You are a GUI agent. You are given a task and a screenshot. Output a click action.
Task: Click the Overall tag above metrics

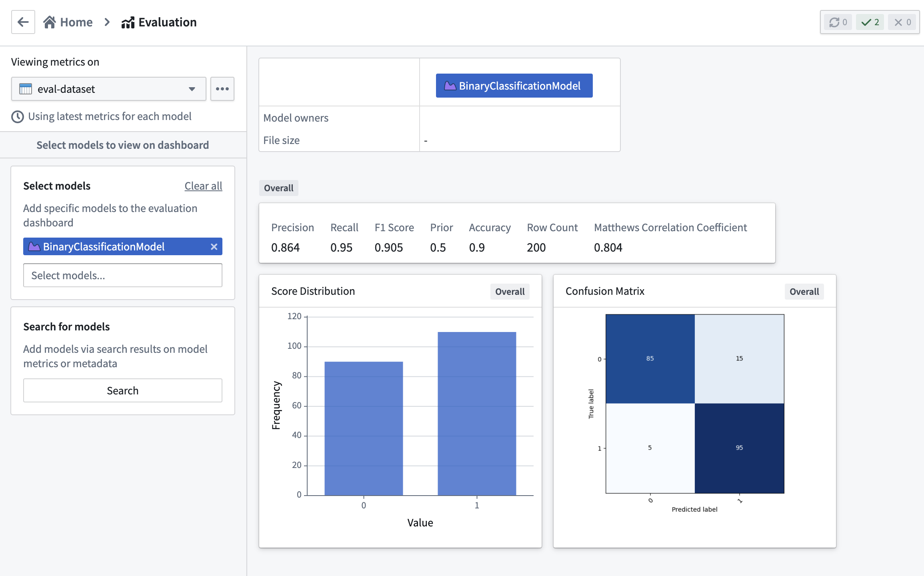click(x=278, y=188)
